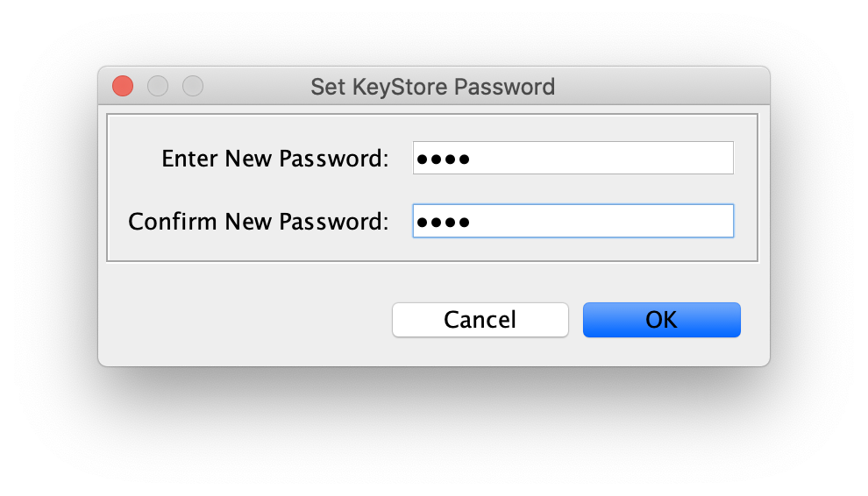Click the Enter New Password label

click(x=275, y=159)
